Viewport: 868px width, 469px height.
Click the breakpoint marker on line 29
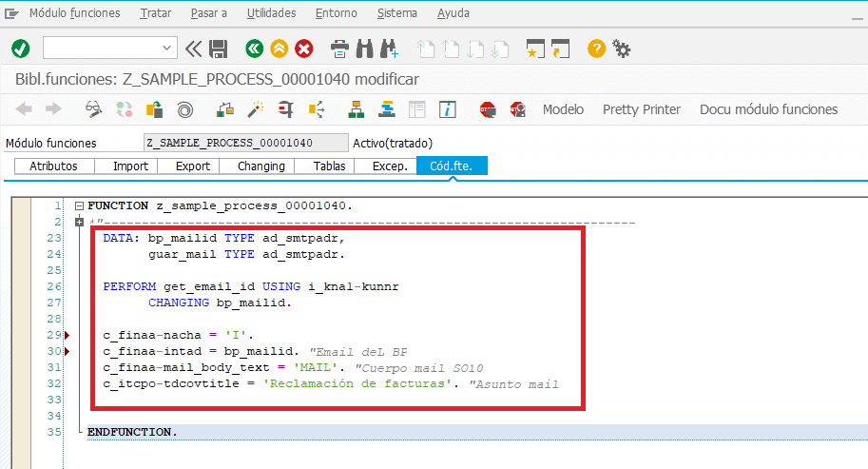[67, 335]
